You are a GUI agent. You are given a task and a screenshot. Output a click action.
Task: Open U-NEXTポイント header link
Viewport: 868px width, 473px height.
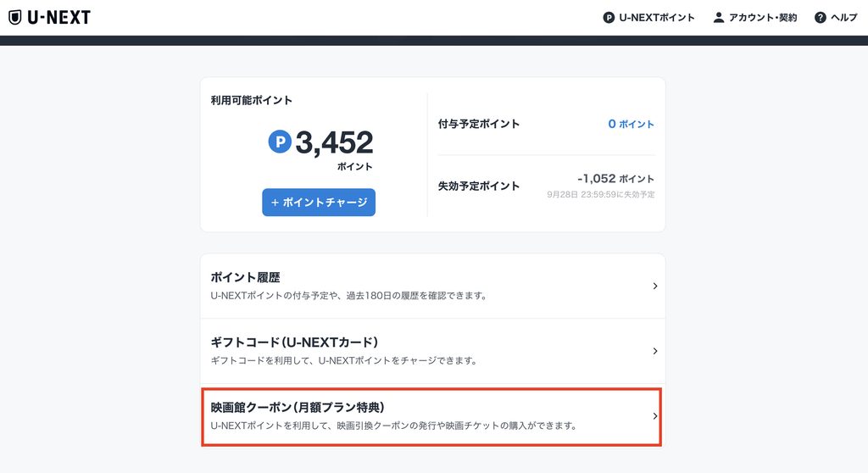click(657, 18)
